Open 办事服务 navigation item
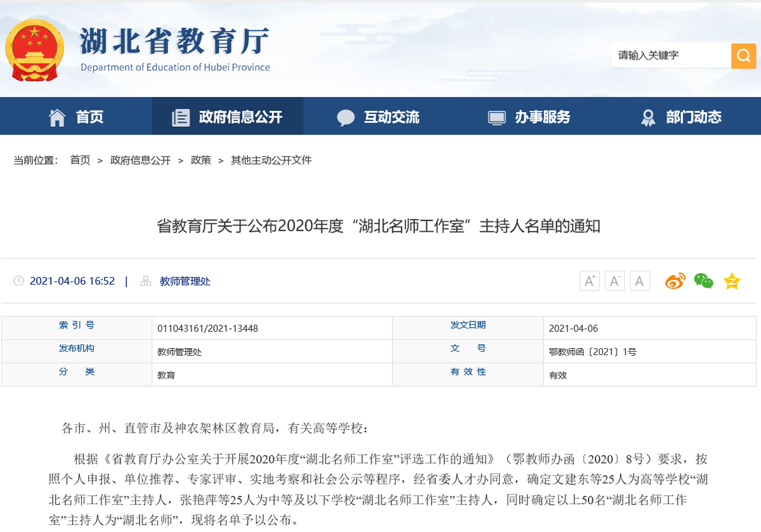 click(530, 117)
